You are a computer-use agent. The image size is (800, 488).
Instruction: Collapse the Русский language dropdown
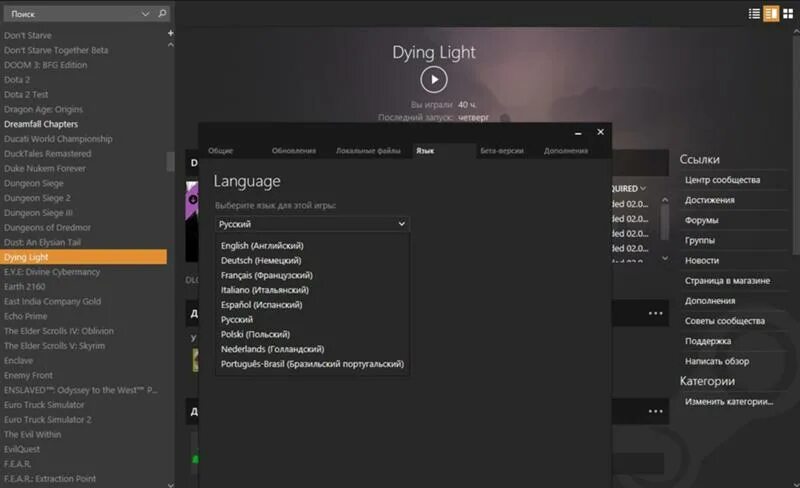pyautogui.click(x=312, y=224)
